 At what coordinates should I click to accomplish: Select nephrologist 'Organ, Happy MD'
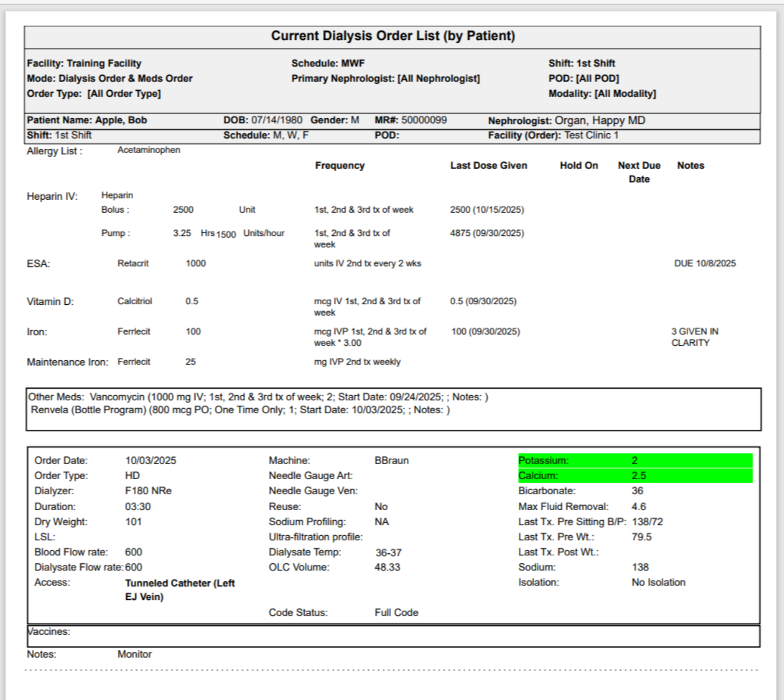tap(600, 121)
